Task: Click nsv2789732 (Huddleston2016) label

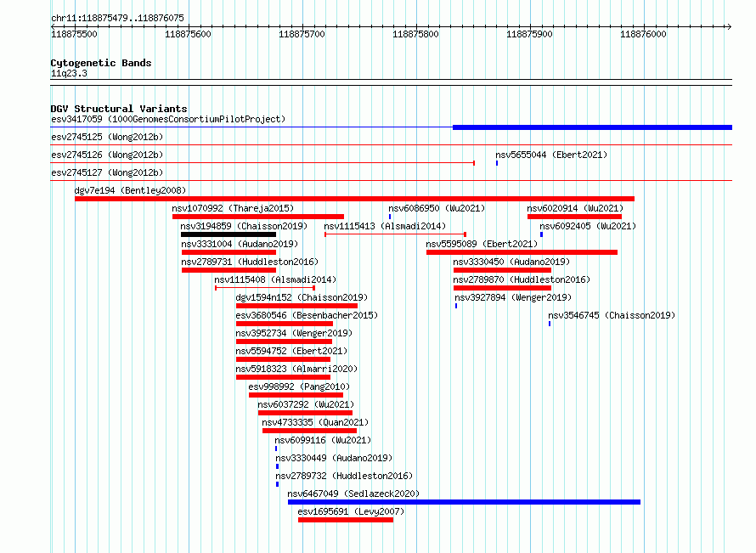Action: pyautogui.click(x=344, y=476)
